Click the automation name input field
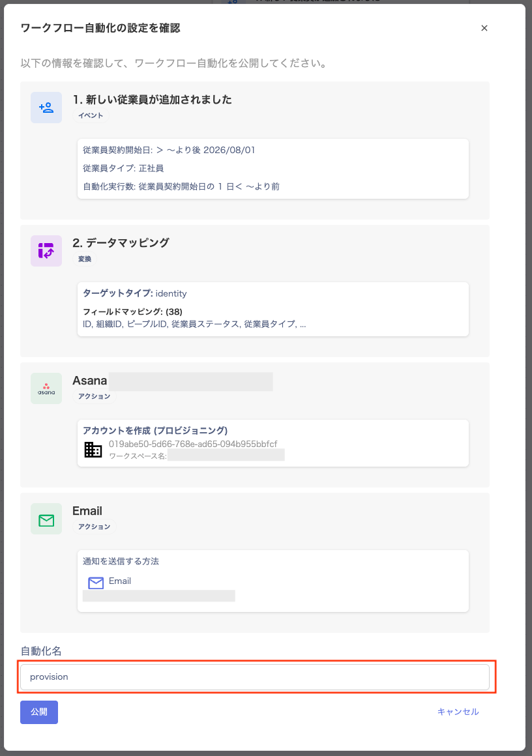 click(x=255, y=677)
